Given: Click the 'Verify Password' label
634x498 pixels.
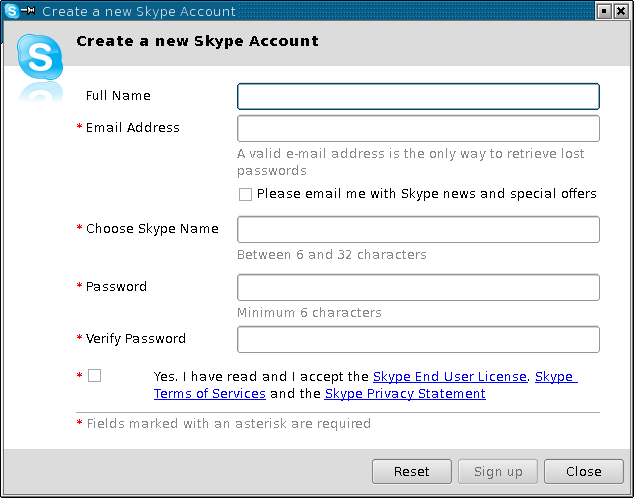Looking at the screenshot, I should point(135,338).
